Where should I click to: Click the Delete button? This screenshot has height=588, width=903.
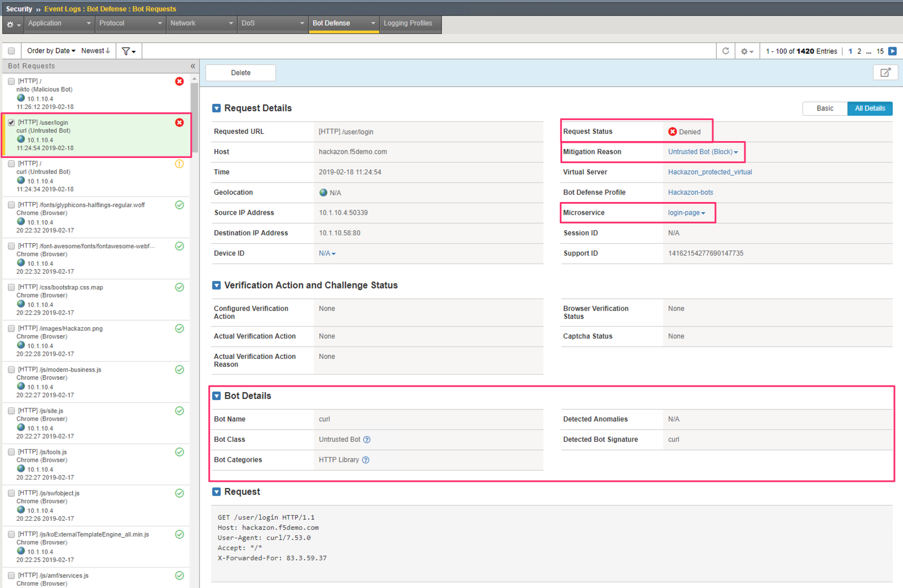click(240, 73)
